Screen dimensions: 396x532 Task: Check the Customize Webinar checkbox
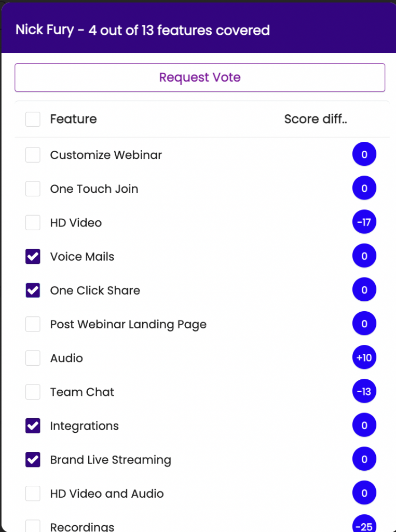click(33, 155)
